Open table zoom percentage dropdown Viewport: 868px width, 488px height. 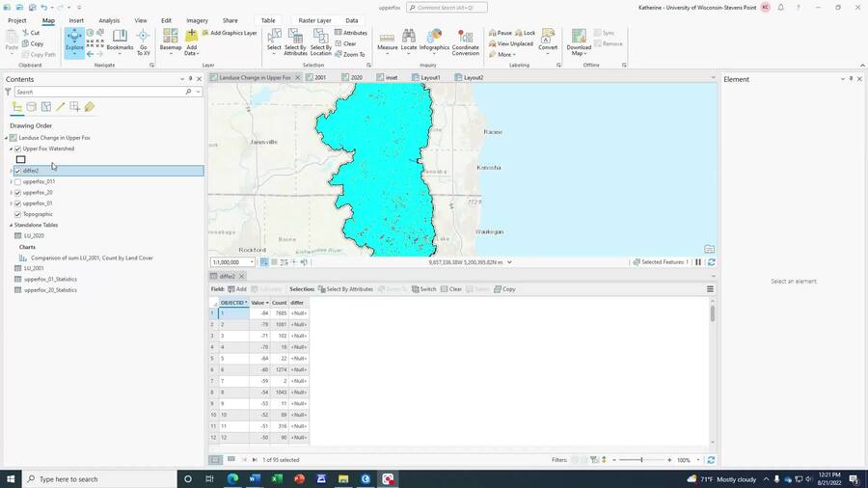pos(698,460)
